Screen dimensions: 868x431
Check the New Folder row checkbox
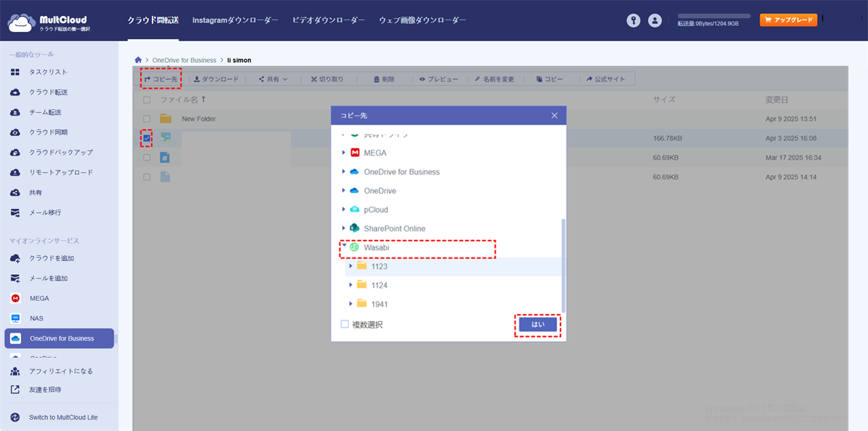[147, 119]
